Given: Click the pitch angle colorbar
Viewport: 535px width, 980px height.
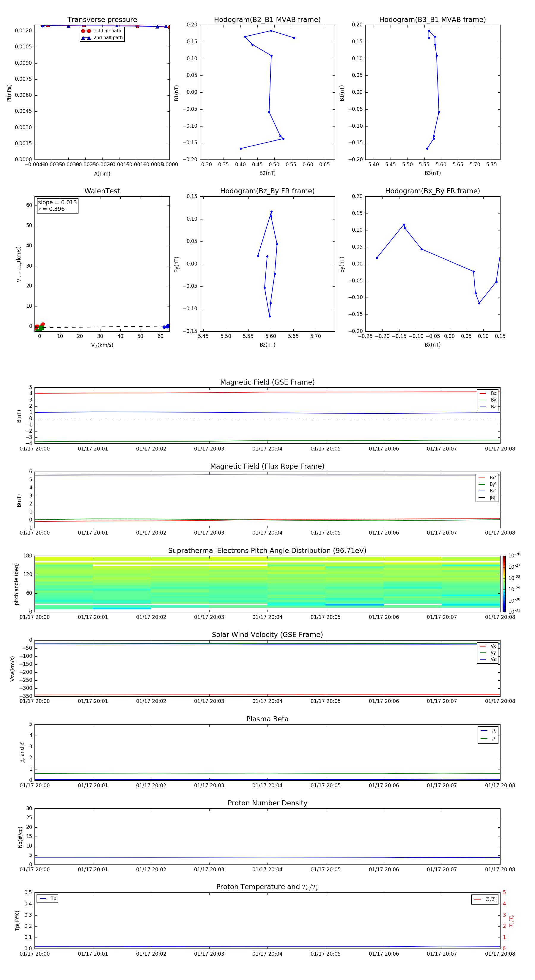Looking at the screenshot, I should pyautogui.click(x=504, y=584).
